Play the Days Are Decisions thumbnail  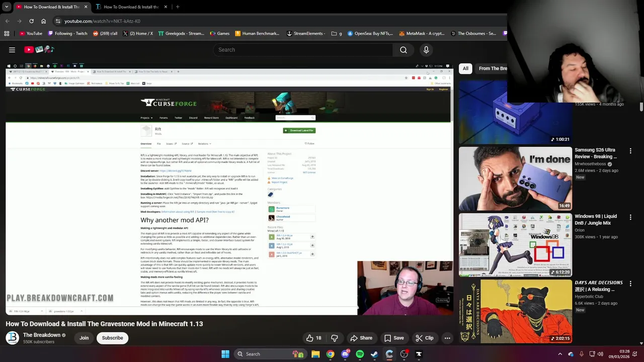point(515,311)
